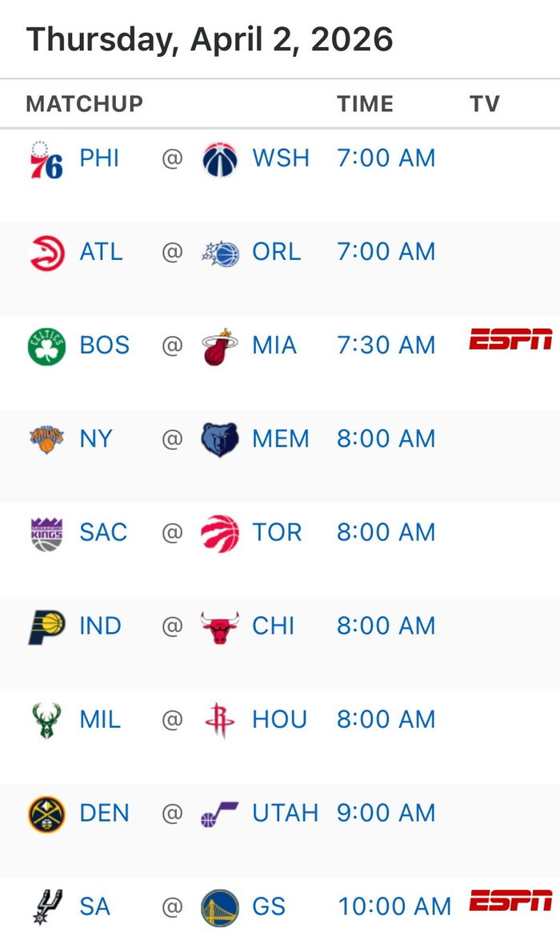Click the Boston Celtics shamrock logo
Image resolution: width=560 pixels, height=944 pixels.
coord(46,346)
